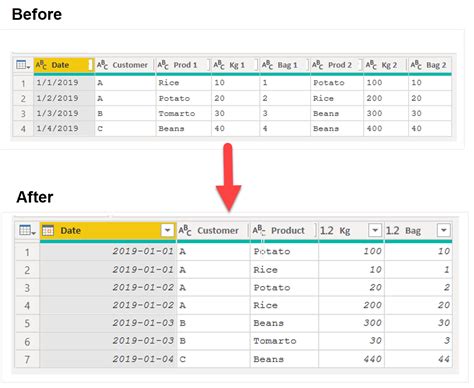Click the calendar date type icon in After table
Viewport: 474px width, 388px height.
[x=48, y=230]
